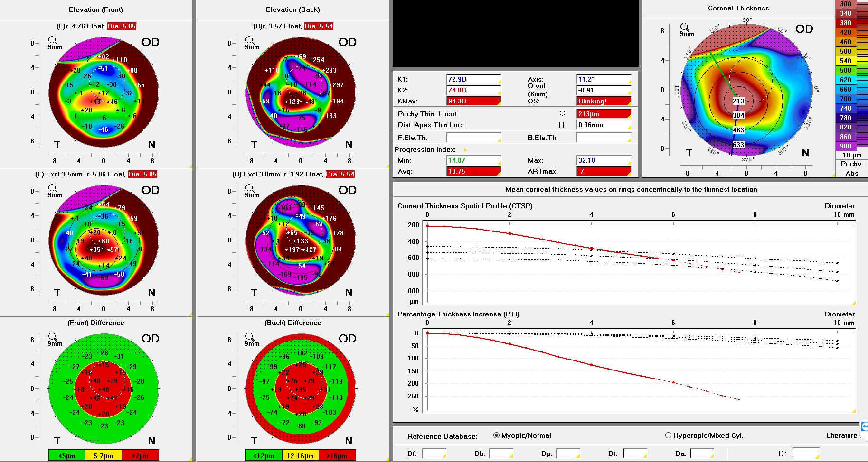Click Progression Index Max field 32.18

pyautogui.click(x=604, y=160)
